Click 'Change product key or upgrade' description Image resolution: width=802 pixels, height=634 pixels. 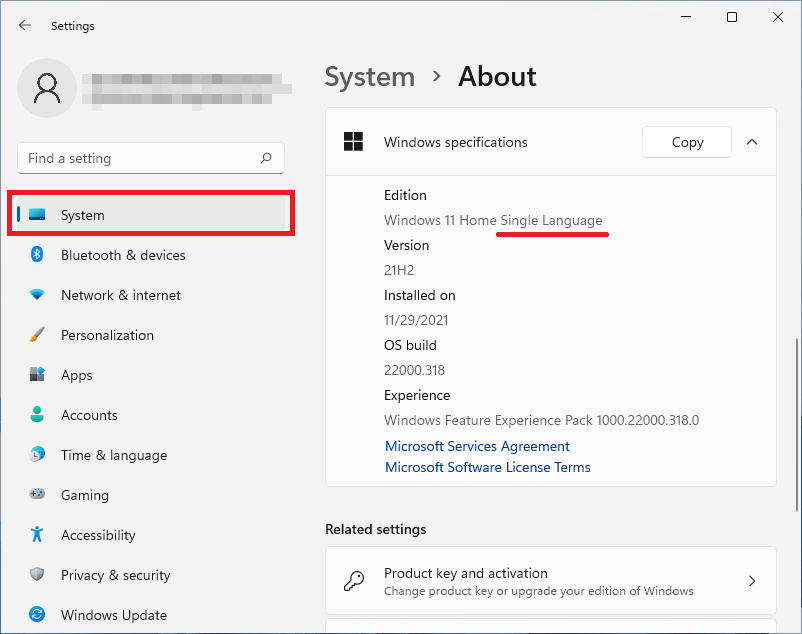539,591
